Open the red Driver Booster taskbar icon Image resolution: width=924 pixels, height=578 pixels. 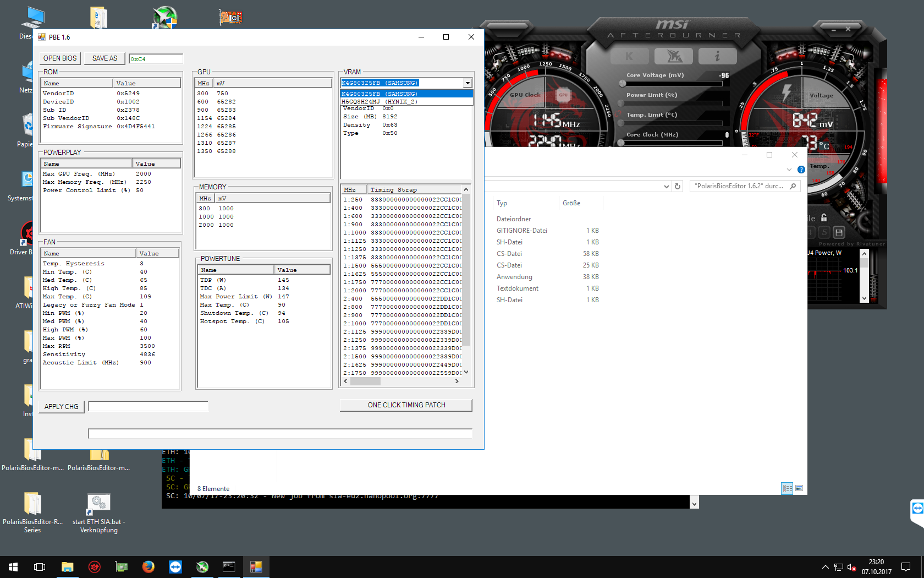coord(95,567)
